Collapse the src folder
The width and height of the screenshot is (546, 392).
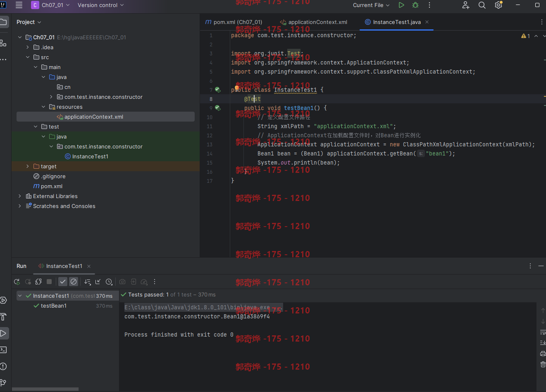(28, 57)
